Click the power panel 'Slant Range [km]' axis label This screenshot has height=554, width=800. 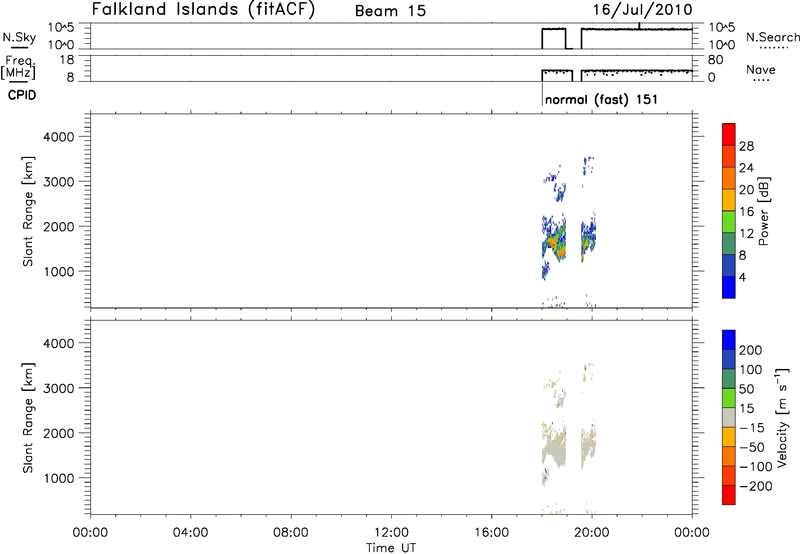click(x=28, y=211)
